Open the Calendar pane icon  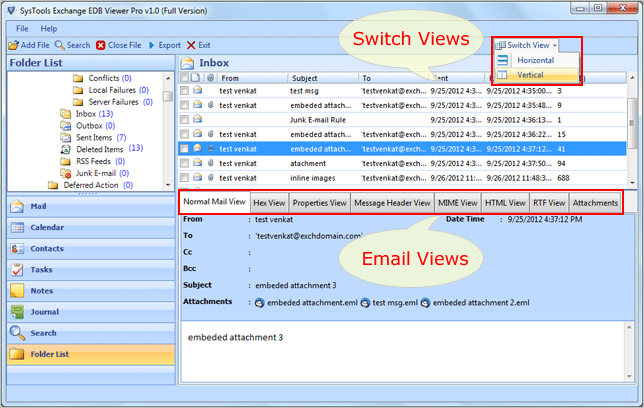pos(17,227)
